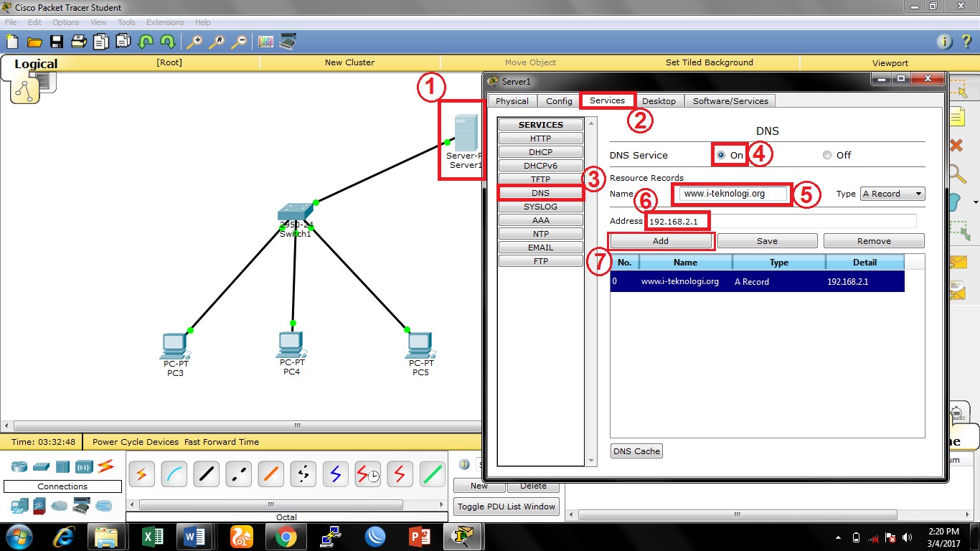The height and width of the screenshot is (551, 980).
Task: Select the Fiber connection cable
Action: 270,474
